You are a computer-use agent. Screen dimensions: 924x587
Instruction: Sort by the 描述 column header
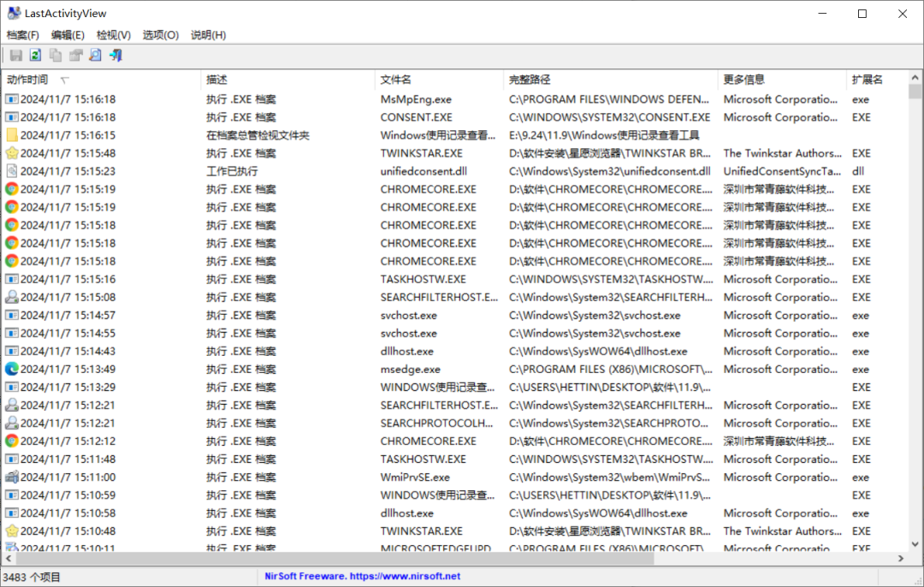pyautogui.click(x=287, y=80)
